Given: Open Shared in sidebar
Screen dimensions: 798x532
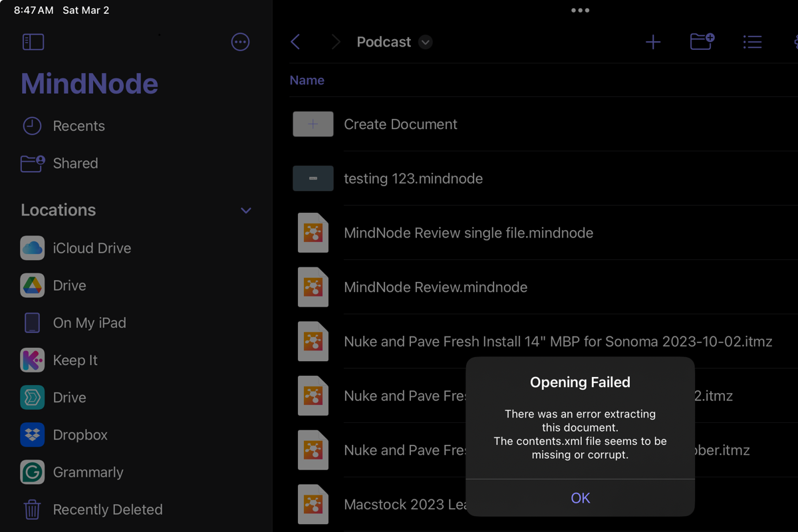Looking at the screenshot, I should 75,163.
